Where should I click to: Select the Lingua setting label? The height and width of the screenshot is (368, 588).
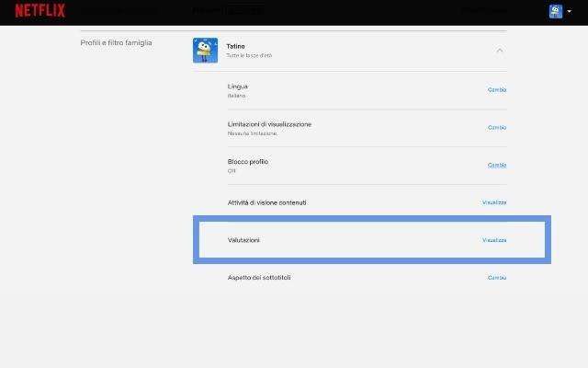click(238, 86)
